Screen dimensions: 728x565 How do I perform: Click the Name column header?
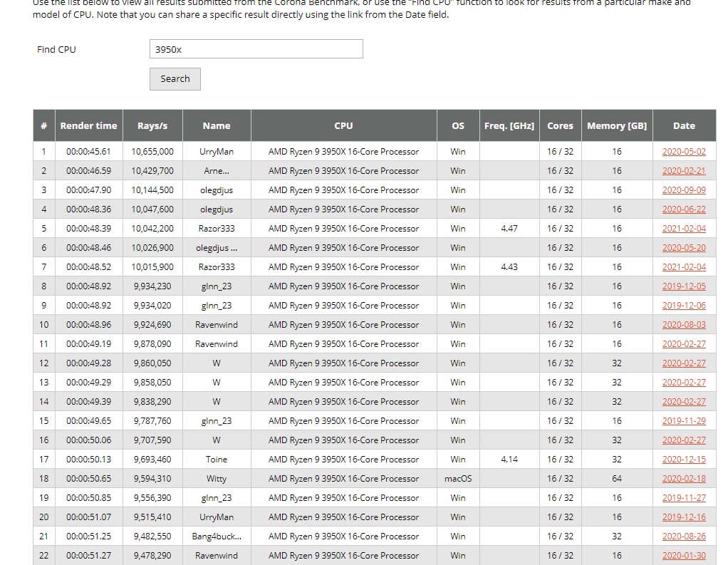217,126
